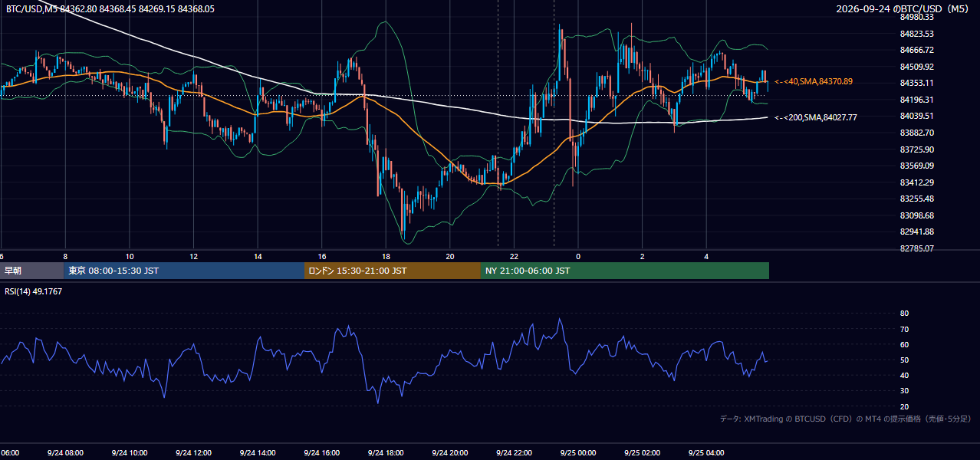Click price axis value 83882.70

pos(917,133)
